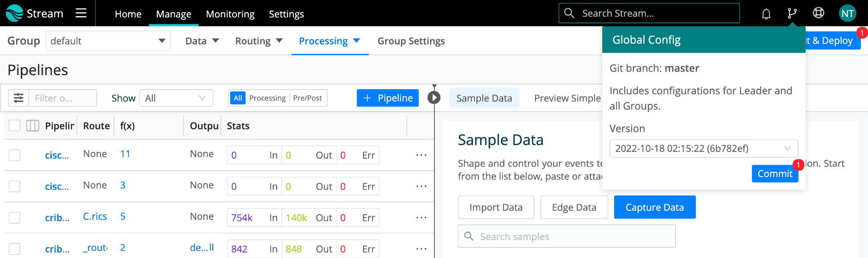
Task: Open the help lifebuoy icon
Action: point(818,14)
